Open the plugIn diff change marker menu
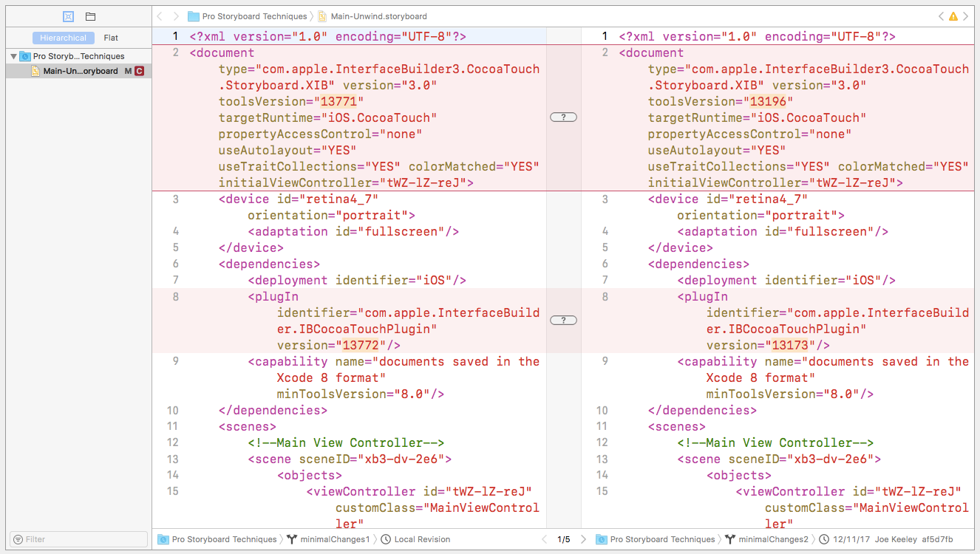The height and width of the screenshot is (554, 980). click(563, 320)
